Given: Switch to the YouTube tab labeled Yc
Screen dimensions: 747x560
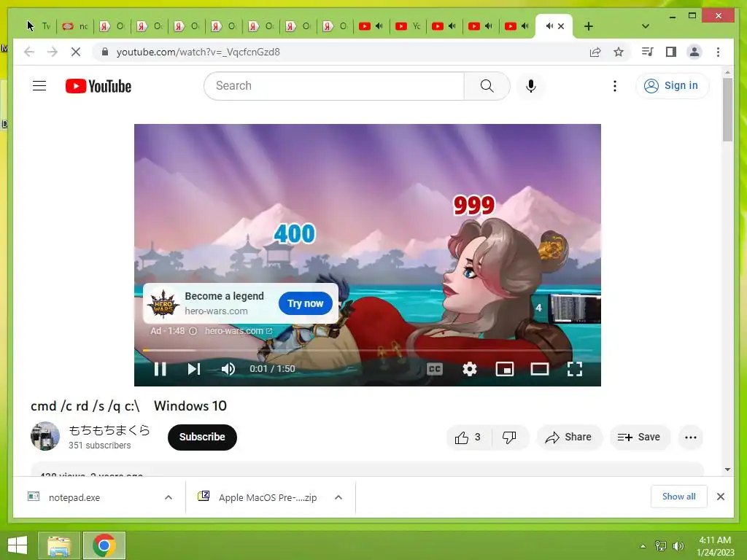Looking at the screenshot, I should click(x=409, y=26).
